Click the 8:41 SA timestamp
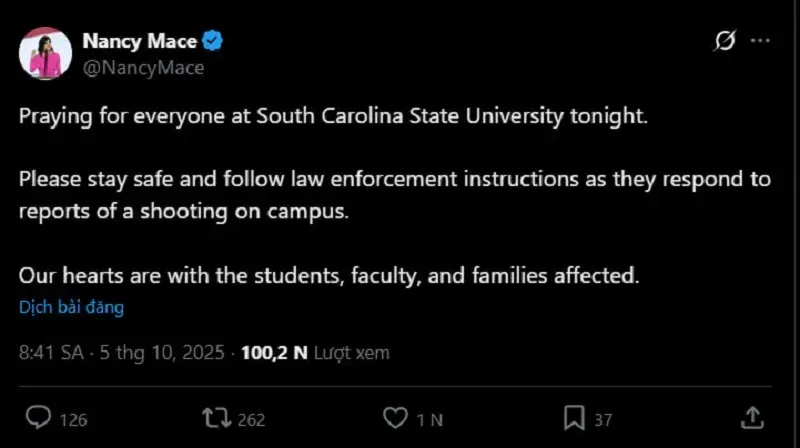The height and width of the screenshot is (448, 800). (50, 353)
